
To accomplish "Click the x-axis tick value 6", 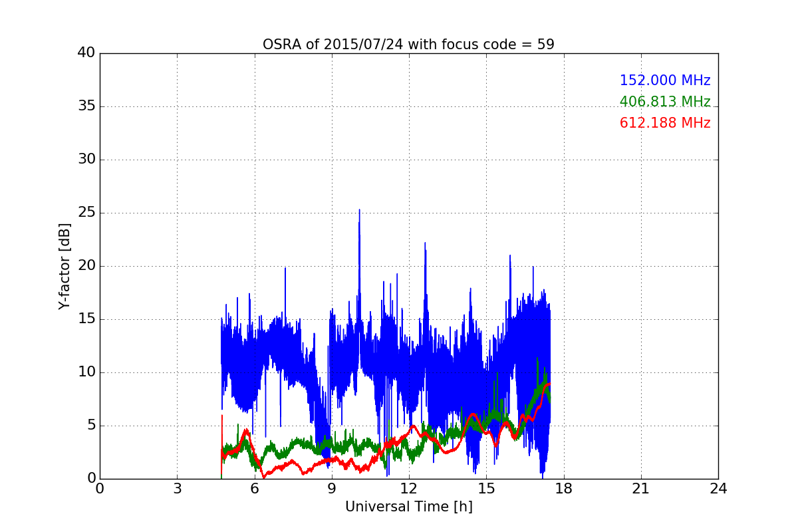I will 254,489.
